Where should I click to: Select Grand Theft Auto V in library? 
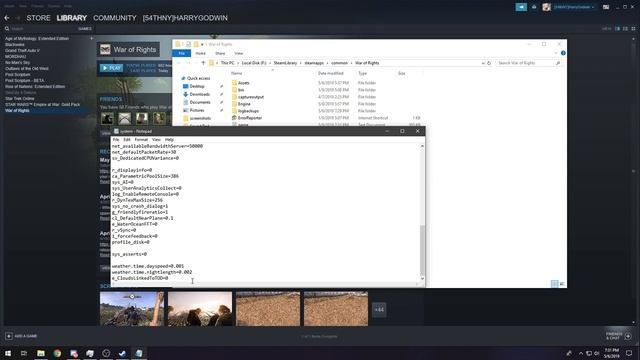tap(22, 51)
